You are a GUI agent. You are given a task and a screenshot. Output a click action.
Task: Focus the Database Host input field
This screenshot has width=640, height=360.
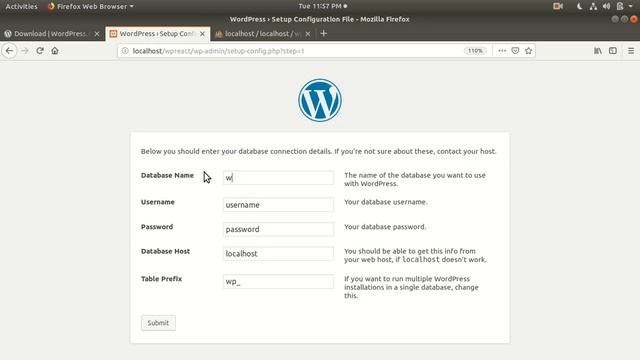tap(278, 254)
